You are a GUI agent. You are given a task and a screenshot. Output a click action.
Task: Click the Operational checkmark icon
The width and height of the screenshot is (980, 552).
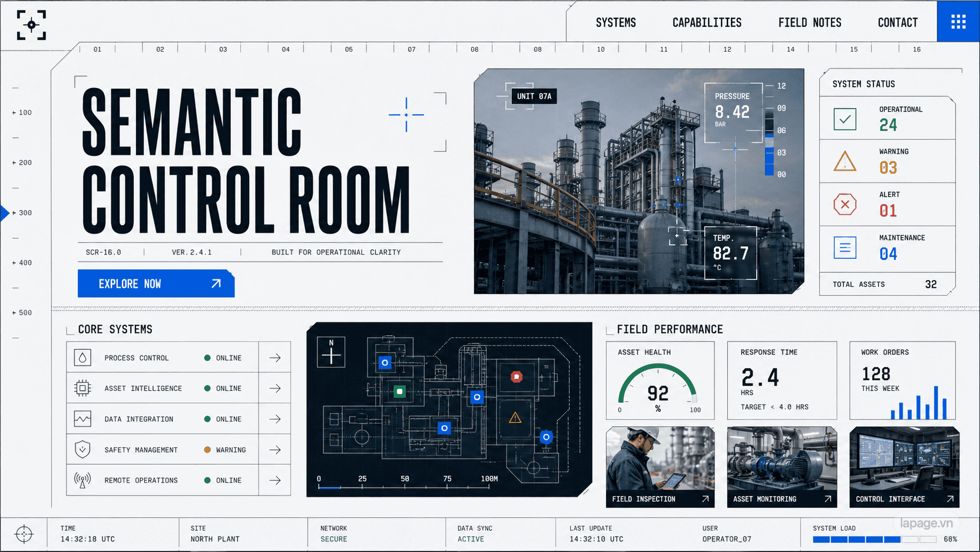click(845, 119)
